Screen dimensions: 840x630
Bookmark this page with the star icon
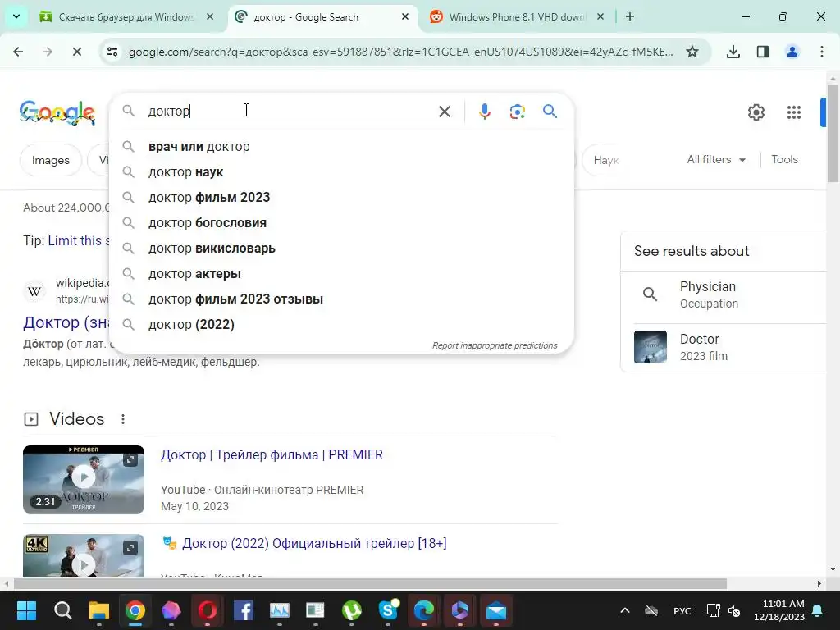click(692, 52)
